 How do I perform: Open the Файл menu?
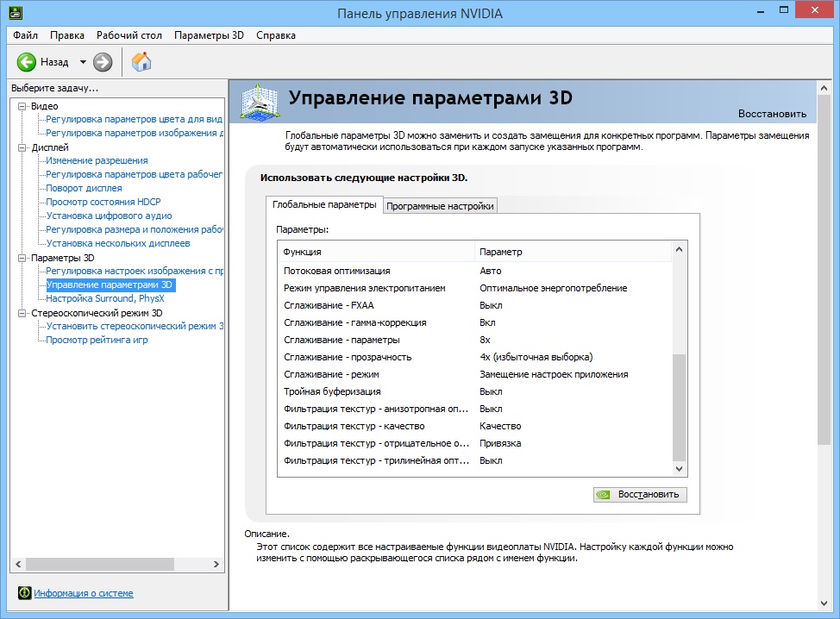(25, 35)
